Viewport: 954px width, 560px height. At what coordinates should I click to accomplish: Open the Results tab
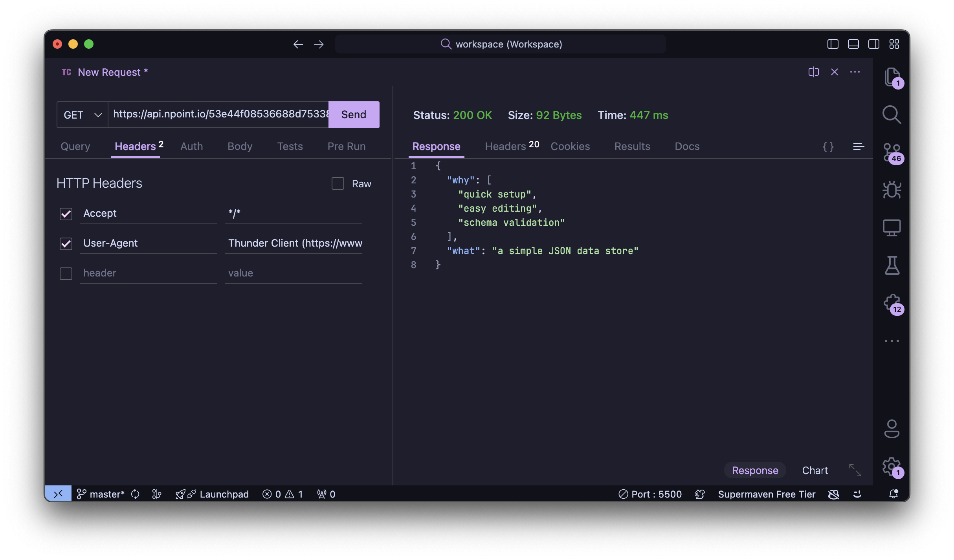pyautogui.click(x=632, y=146)
